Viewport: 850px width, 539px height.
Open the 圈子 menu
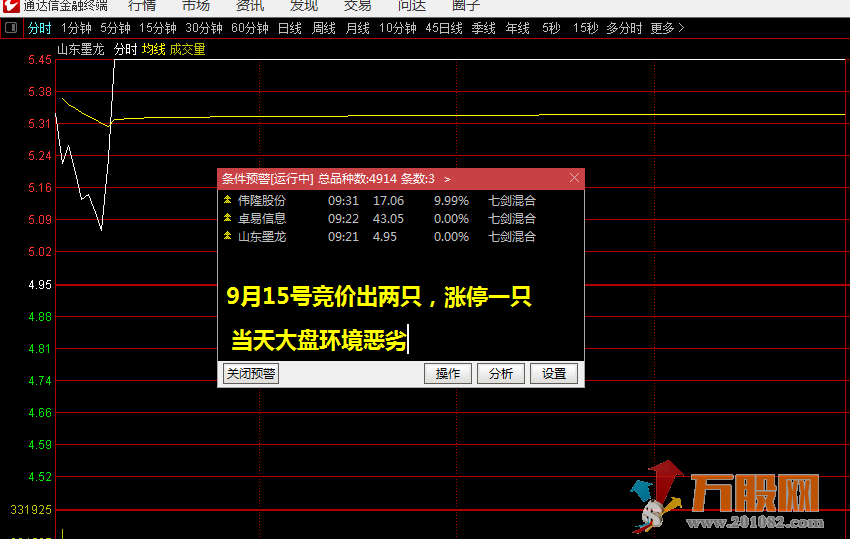point(466,6)
